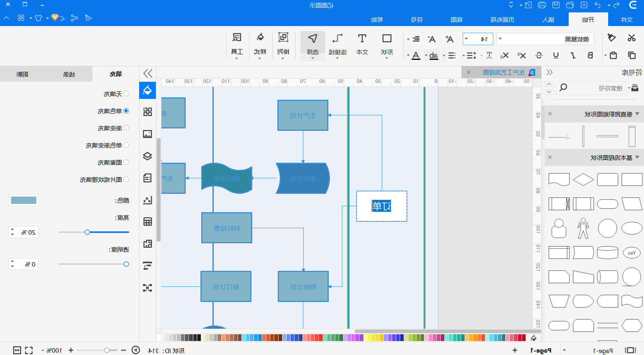The height and width of the screenshot is (355, 644).
Task: Open the style grid icon in sidebar
Action: click(x=147, y=112)
